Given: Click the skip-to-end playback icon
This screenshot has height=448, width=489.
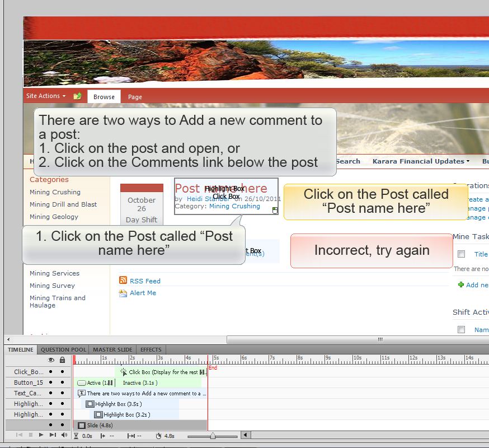Looking at the screenshot, I should pos(52,435).
